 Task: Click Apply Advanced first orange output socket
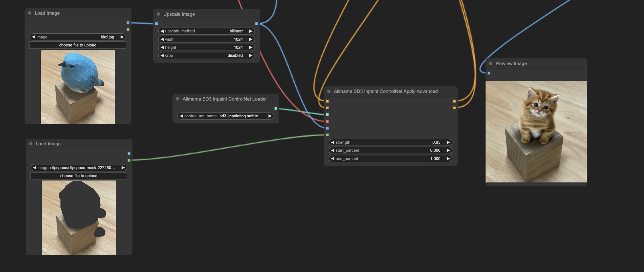click(x=454, y=101)
